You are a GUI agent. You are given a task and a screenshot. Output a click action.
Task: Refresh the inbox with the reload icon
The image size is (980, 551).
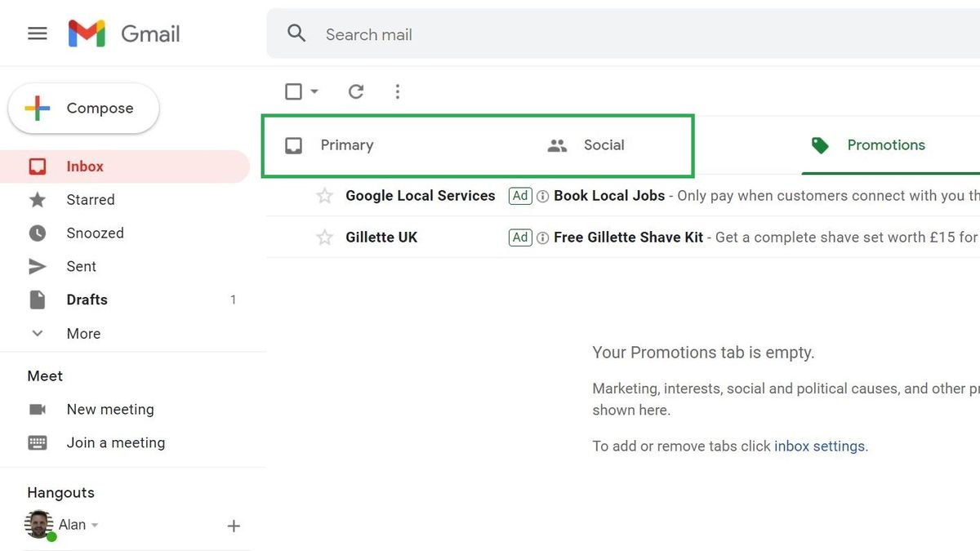356,91
